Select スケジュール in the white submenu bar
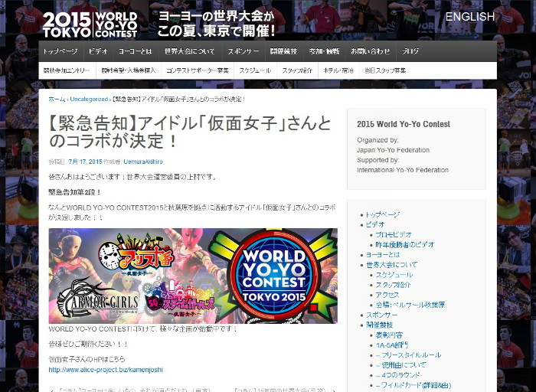The height and width of the screenshot is (392, 536). (255, 70)
